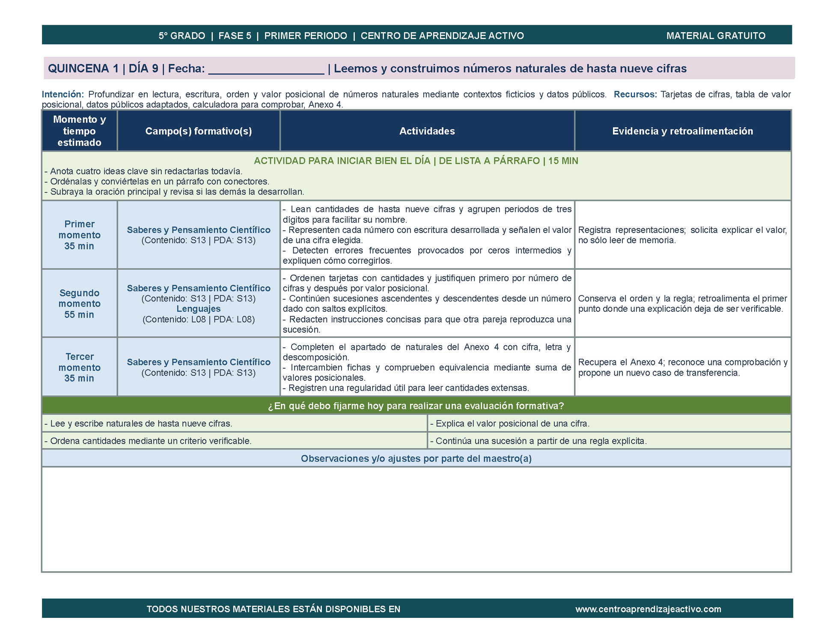Click the Recursos label text
This screenshot has height=644, width=833.
point(635,94)
